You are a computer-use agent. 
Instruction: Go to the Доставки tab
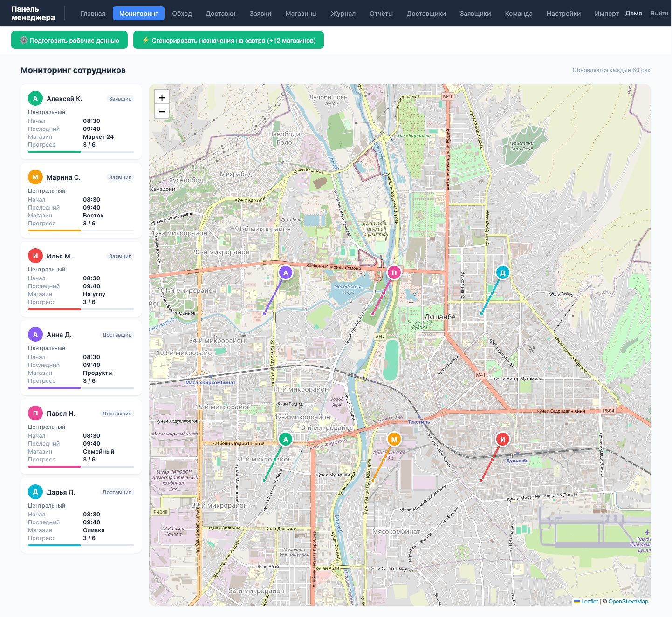coord(221,14)
